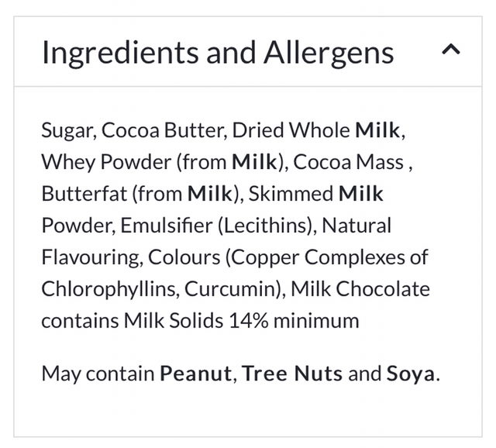Click bold Peanut allergen word
Image resolution: width=496 pixels, height=448 pixels.
coord(195,374)
